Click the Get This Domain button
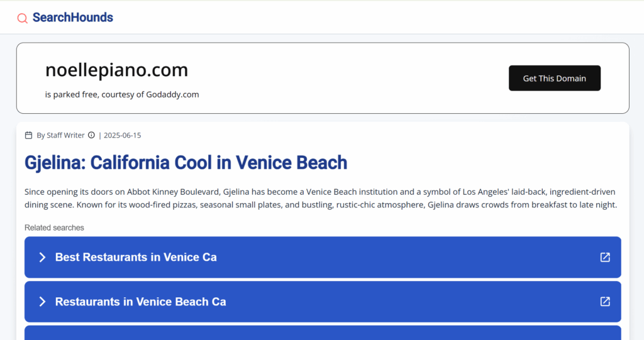Viewport: 644px width, 340px height. (555, 78)
